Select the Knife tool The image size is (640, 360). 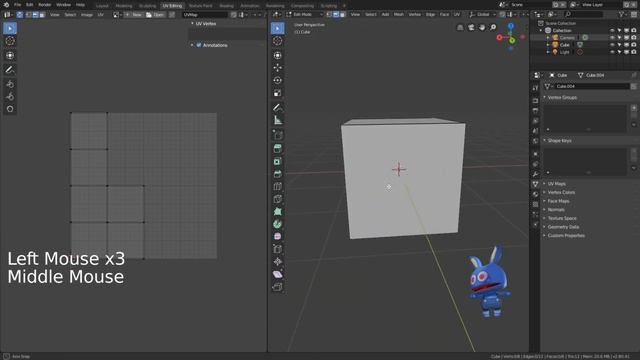pos(278,199)
